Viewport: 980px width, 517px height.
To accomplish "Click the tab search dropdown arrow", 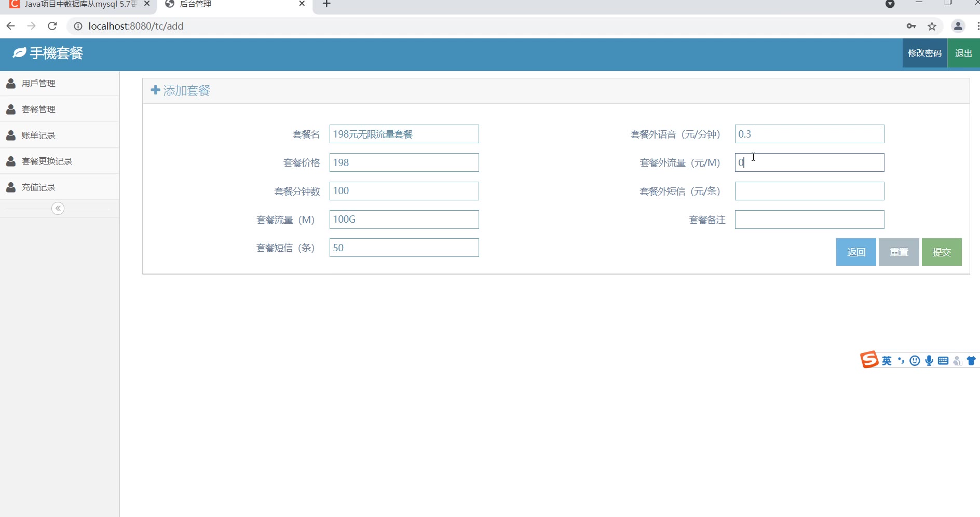I will [890, 4].
